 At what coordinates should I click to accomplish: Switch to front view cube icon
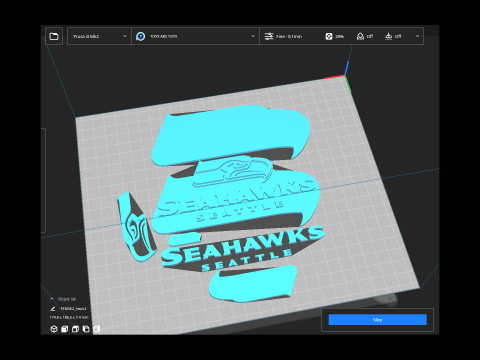coord(64,329)
